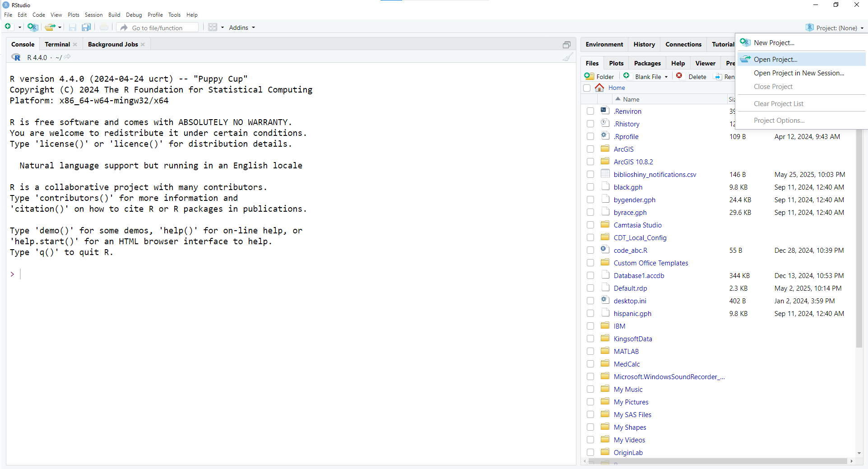Click the Delete icon in Files pane
Screen dimensions: 868x469
coord(679,76)
